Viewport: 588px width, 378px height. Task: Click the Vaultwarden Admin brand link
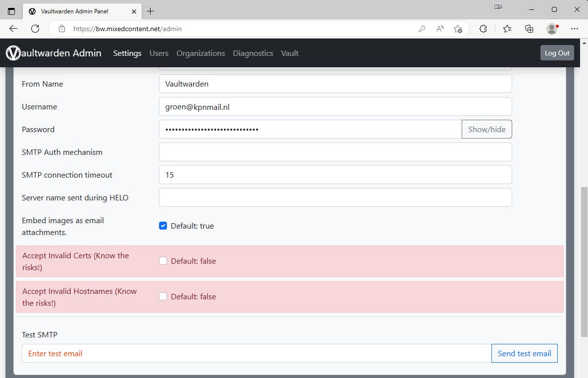coord(53,53)
